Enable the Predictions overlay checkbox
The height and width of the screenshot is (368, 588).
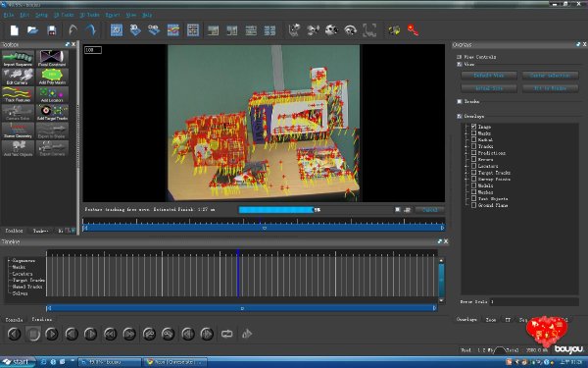474,153
